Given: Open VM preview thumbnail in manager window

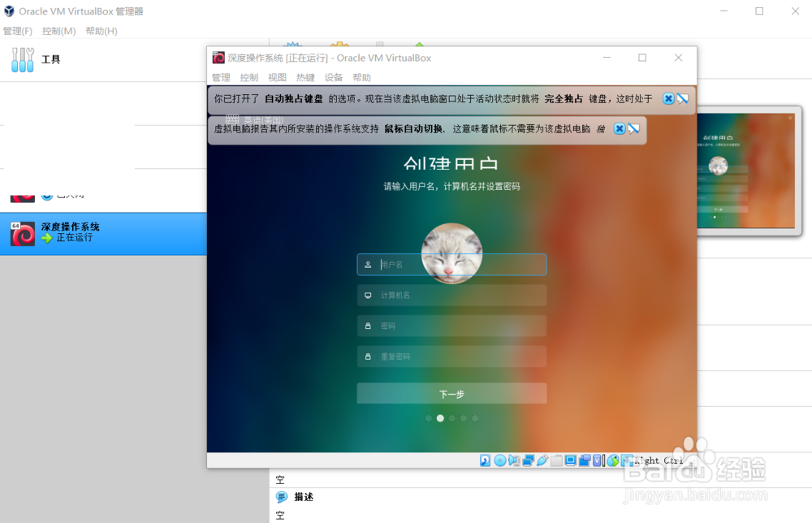Looking at the screenshot, I should 745,171.
